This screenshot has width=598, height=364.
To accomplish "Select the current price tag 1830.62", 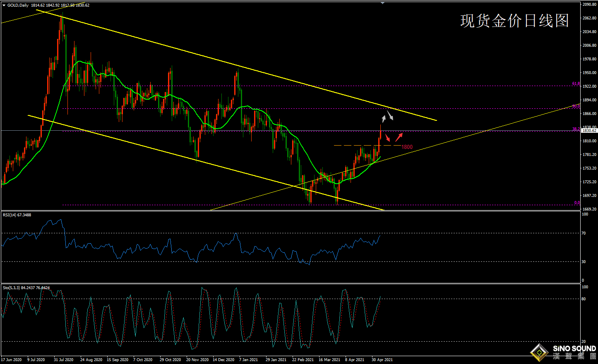I will pyautogui.click(x=589, y=131).
